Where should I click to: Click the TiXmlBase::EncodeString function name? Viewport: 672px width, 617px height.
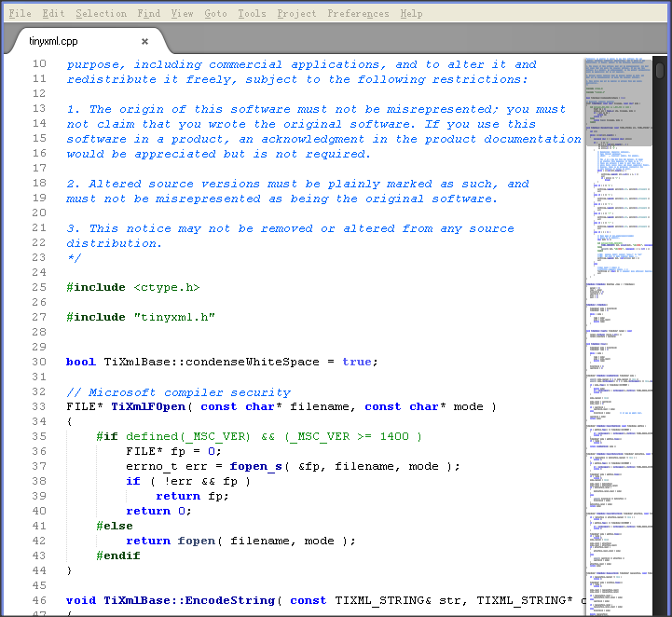point(189,601)
